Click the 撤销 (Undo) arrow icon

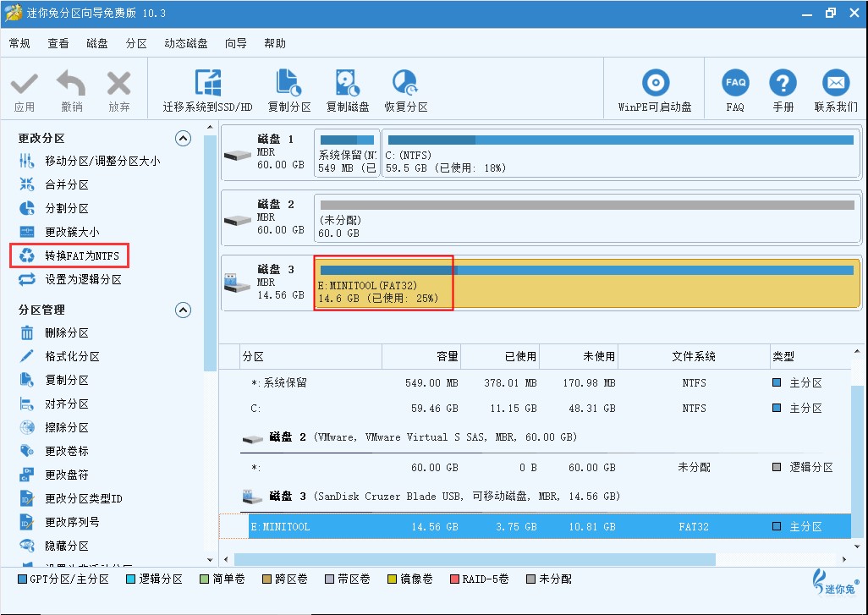click(x=71, y=84)
